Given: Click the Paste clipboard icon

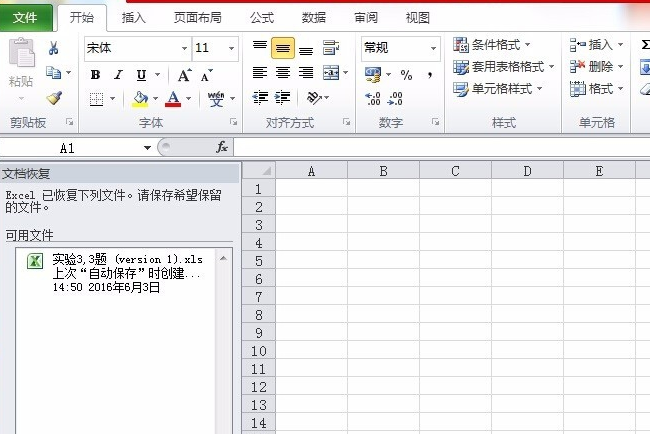Looking at the screenshot, I should coord(21,53).
